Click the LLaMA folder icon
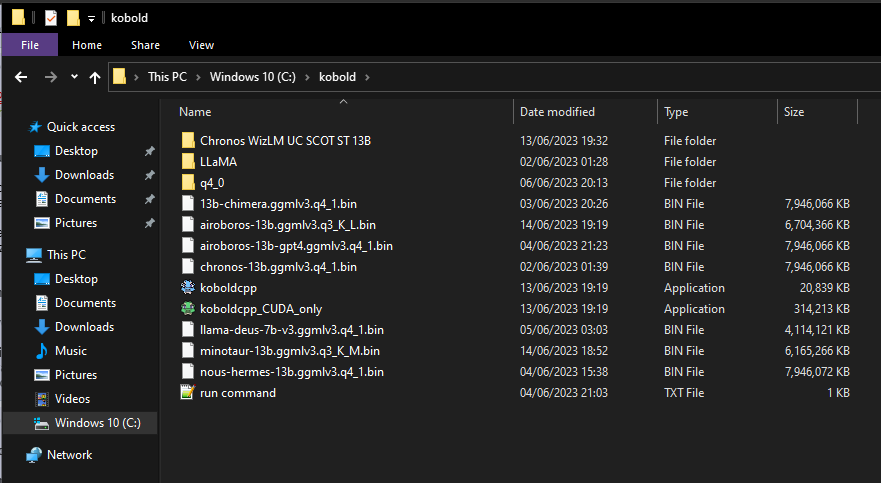 tap(188, 162)
